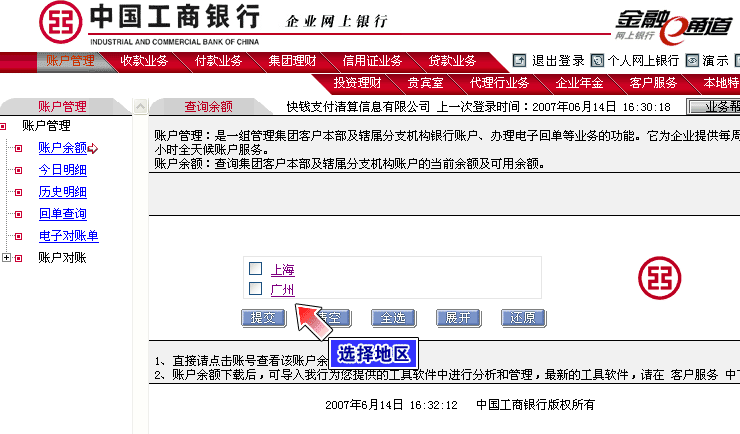The image size is (740, 434).
Task: Click the 退出登录 logout link
Action: pos(558,61)
